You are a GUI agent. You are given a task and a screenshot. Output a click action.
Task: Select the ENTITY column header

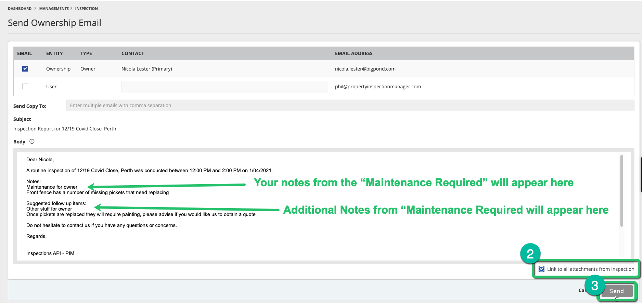[54, 53]
